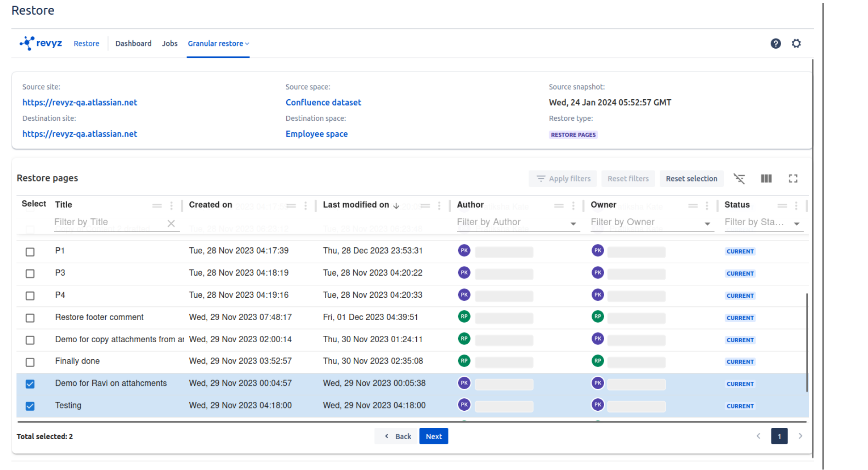
Task: Click the Owner column drag handle icon
Action: click(x=693, y=205)
